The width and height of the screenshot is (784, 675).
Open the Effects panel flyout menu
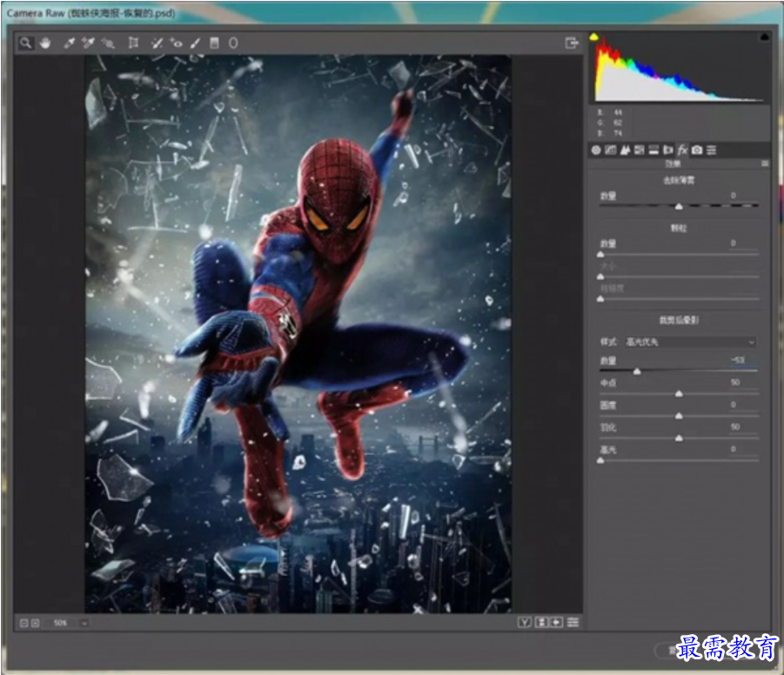(x=765, y=164)
